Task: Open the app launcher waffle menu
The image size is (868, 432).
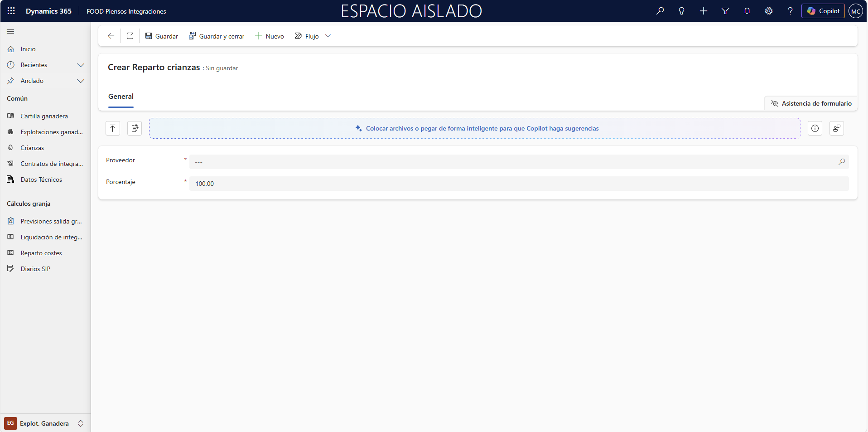Action: [x=11, y=11]
